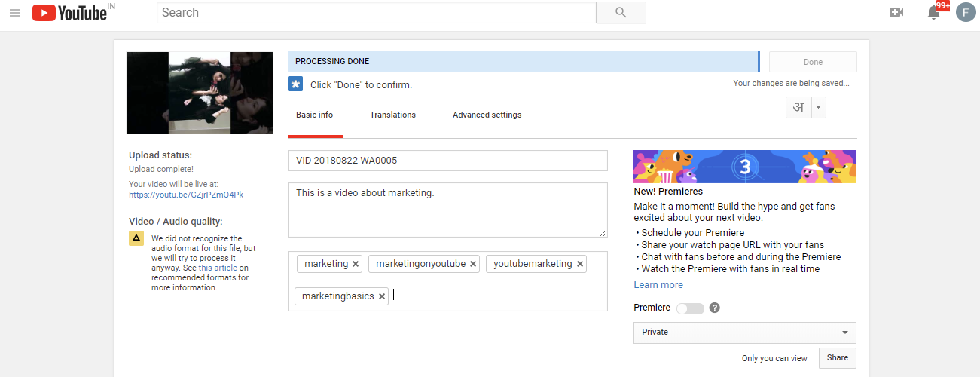Open the hamburger guide menu
Viewport: 980px width, 377px height.
tap(14, 13)
